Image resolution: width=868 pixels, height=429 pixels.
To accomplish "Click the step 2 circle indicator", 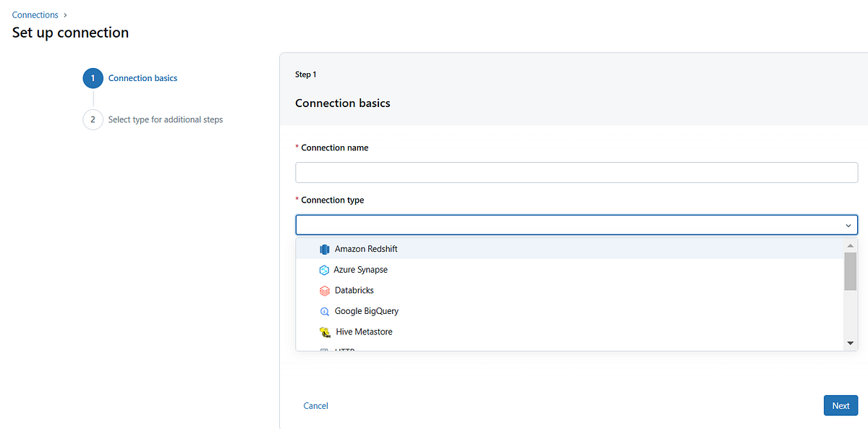I will [93, 119].
